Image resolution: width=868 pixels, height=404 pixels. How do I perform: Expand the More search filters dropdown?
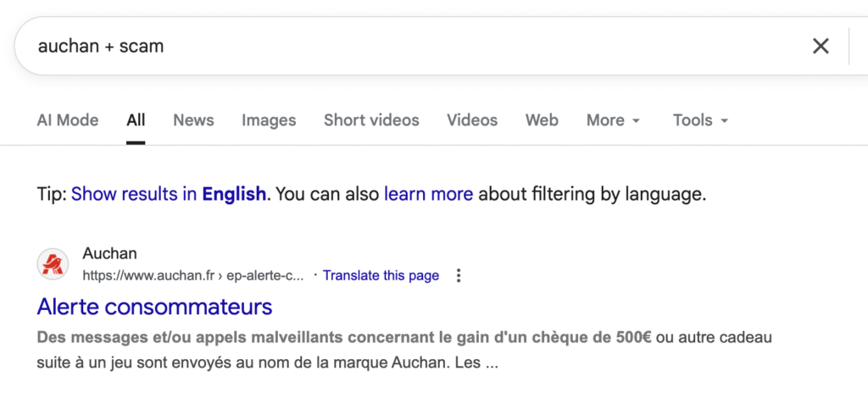click(613, 120)
